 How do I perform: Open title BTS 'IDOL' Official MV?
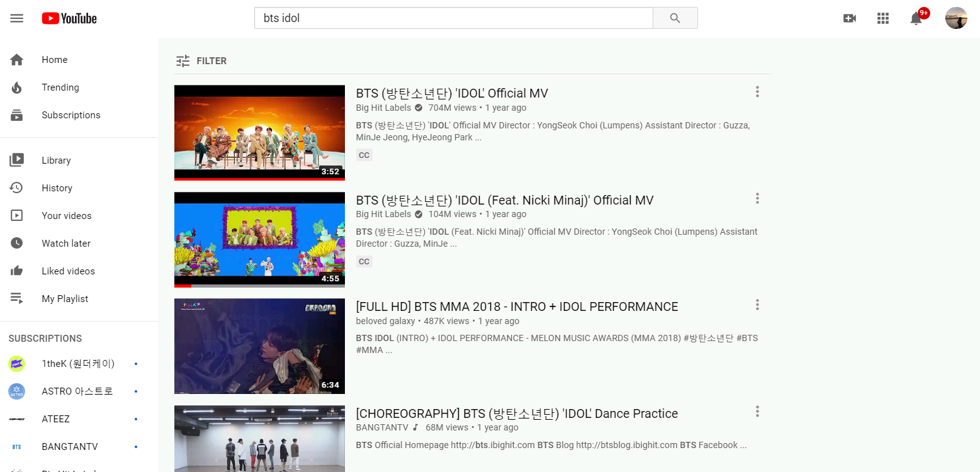click(x=452, y=93)
